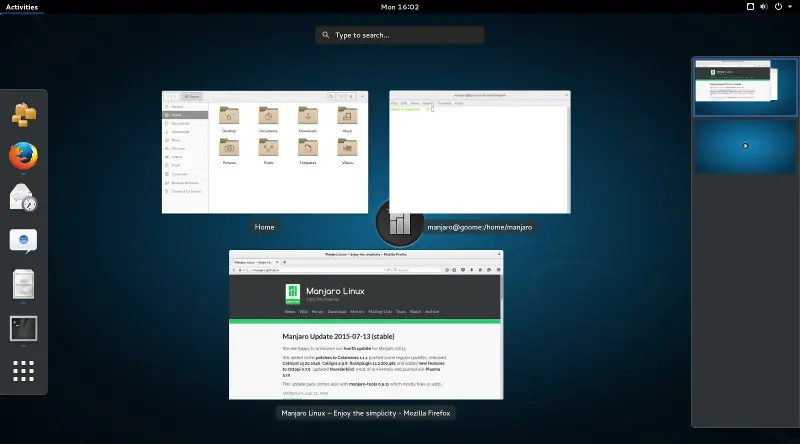The height and width of the screenshot is (444, 800).
Task: Click the square indicator icon in top bar
Action: click(x=750, y=7)
